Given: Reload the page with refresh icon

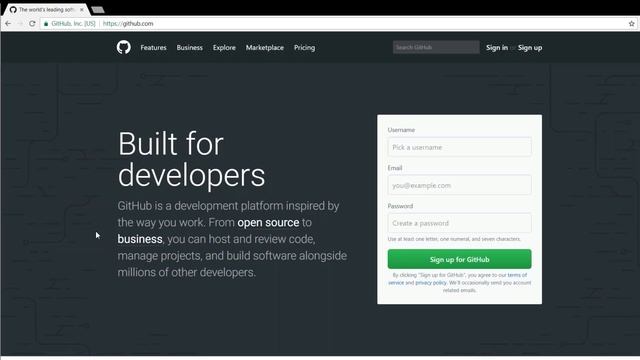Looking at the screenshot, I should (32, 24).
